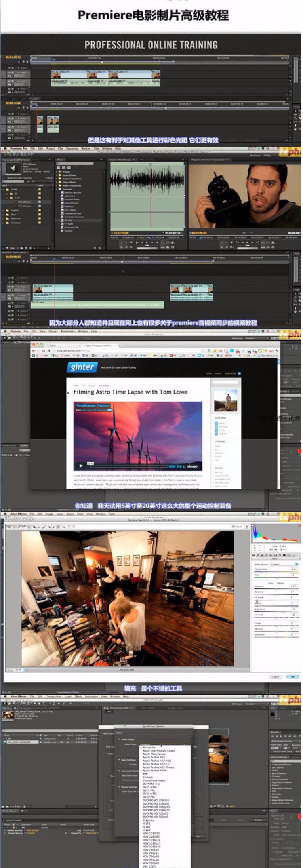Jump to first frame in AE Preview panel
This screenshot has height=868, width=303.
[x=273, y=736]
